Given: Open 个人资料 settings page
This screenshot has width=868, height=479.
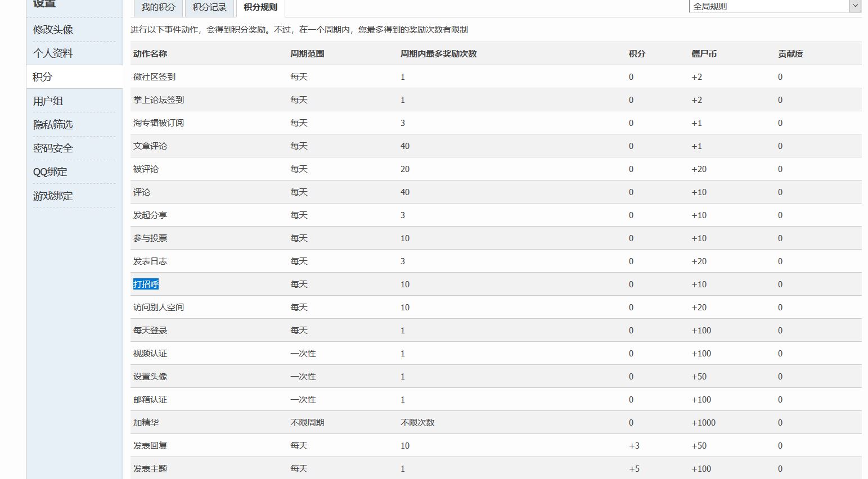Looking at the screenshot, I should (53, 53).
